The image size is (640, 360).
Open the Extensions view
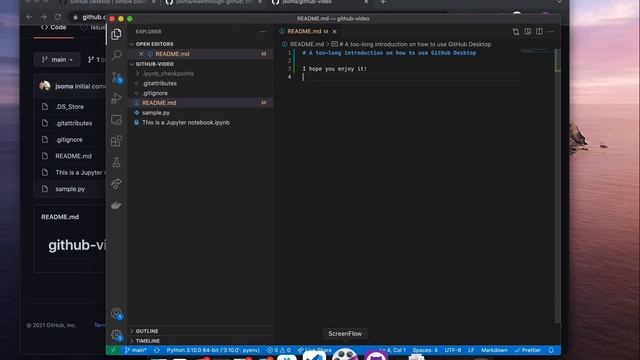click(116, 141)
